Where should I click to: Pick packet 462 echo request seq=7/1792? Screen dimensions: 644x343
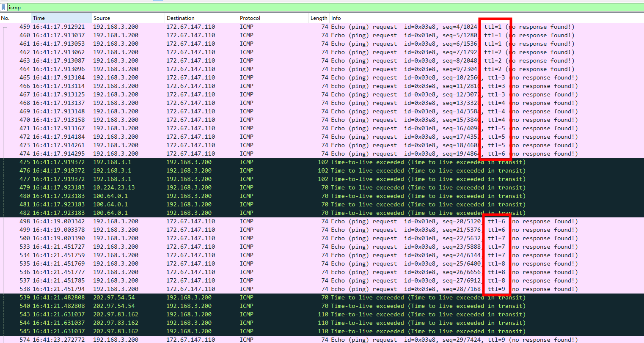click(x=322, y=52)
